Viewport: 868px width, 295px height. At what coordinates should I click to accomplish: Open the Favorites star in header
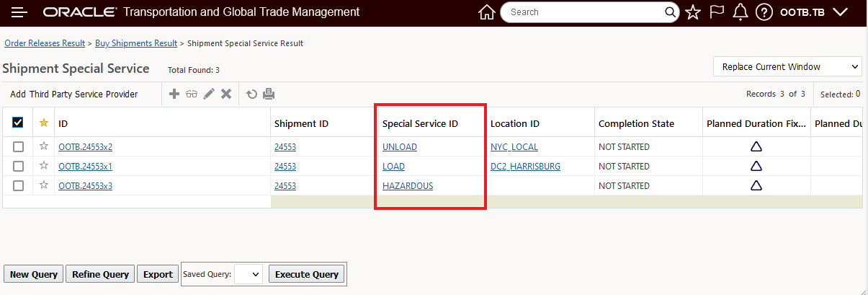pos(693,12)
